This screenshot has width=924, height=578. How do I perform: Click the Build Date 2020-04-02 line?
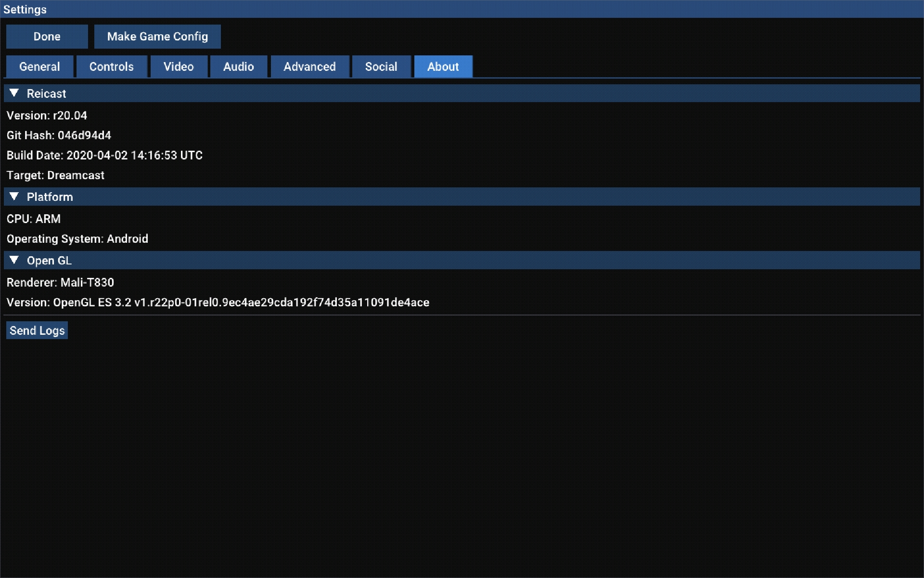point(104,155)
